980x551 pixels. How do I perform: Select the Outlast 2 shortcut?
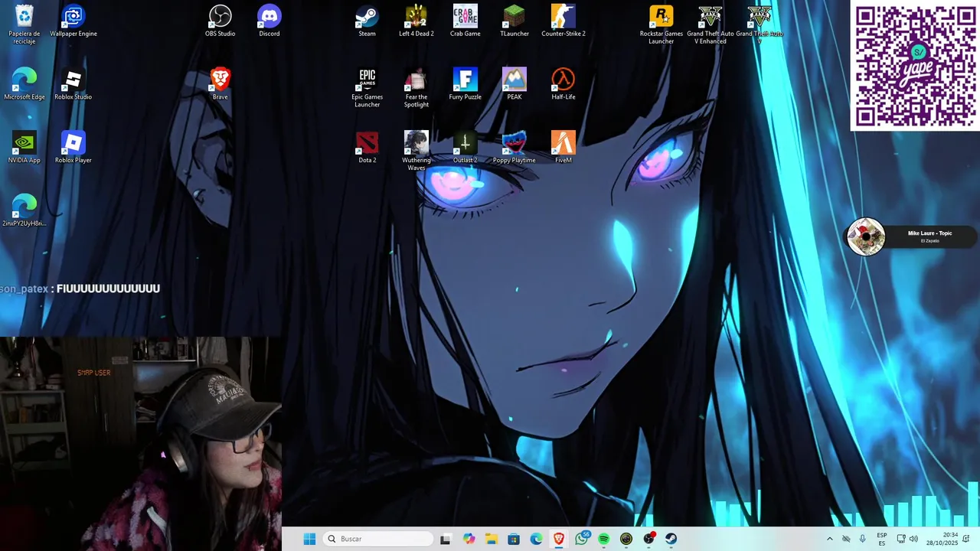point(465,148)
